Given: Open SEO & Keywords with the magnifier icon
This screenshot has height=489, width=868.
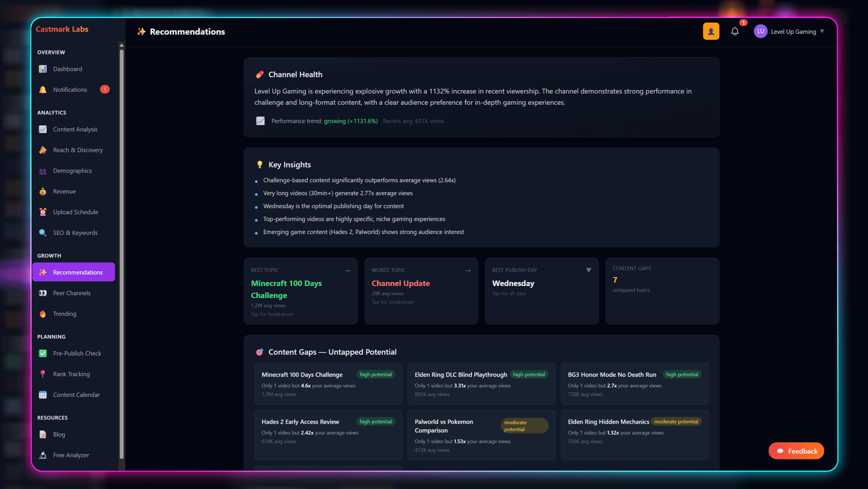Looking at the screenshot, I should pos(43,233).
